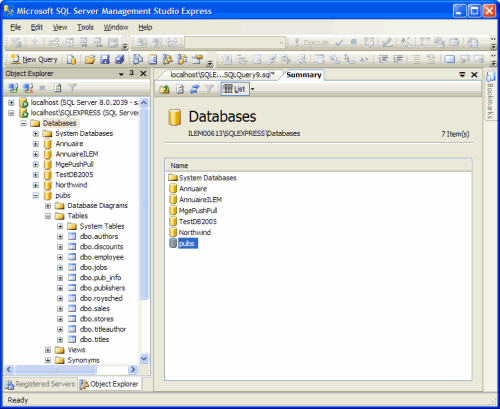Click the Save disk icon

click(105, 60)
